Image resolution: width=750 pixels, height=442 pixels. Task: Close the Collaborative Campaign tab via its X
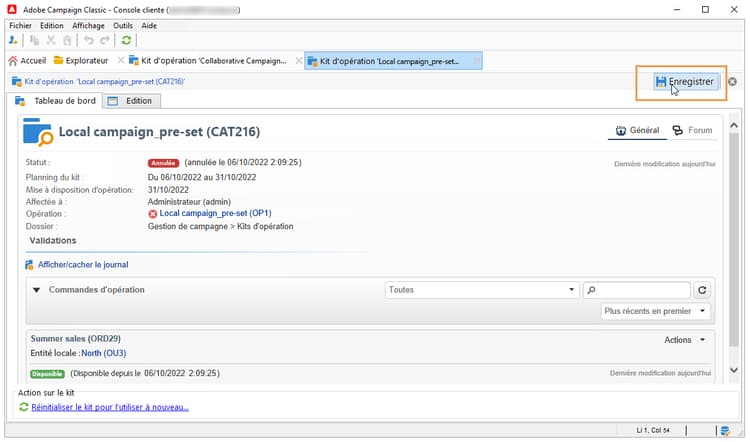121,60
